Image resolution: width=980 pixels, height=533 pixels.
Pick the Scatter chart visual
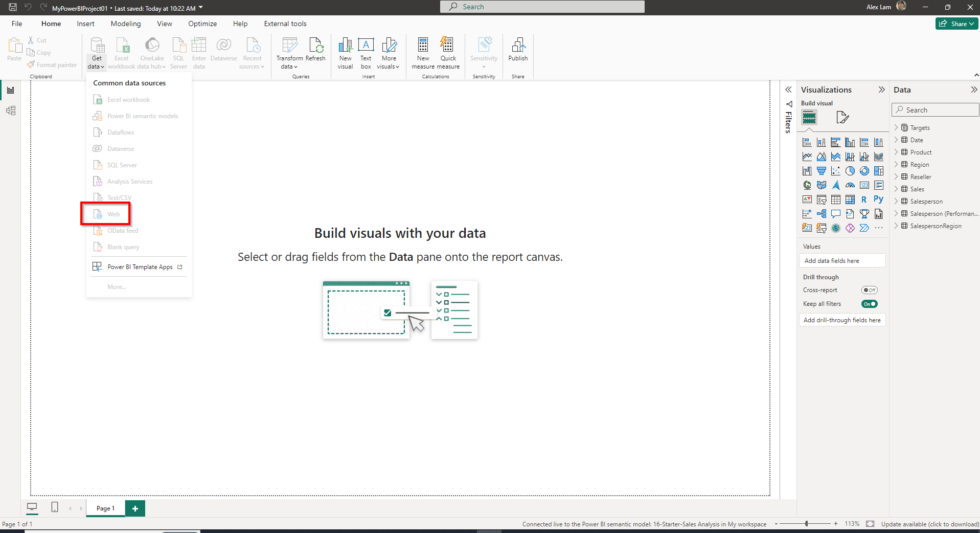click(x=836, y=171)
